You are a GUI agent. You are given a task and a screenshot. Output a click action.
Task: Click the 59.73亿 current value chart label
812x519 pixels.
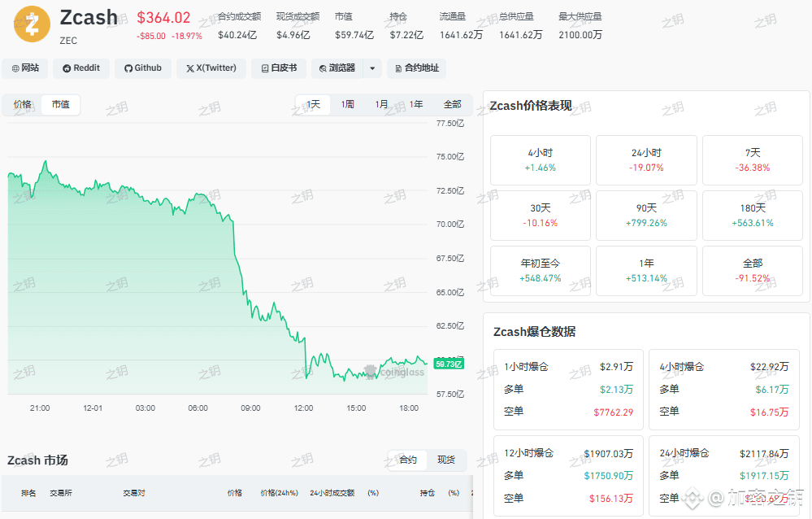point(449,364)
